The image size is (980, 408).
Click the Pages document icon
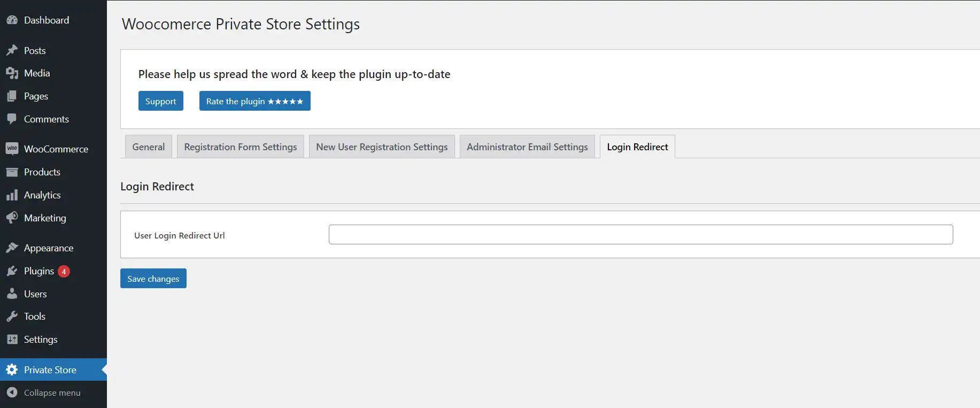point(12,96)
